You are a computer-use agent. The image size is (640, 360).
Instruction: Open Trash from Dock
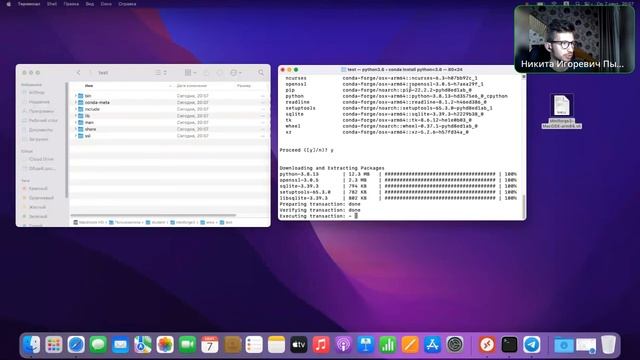(x=608, y=345)
